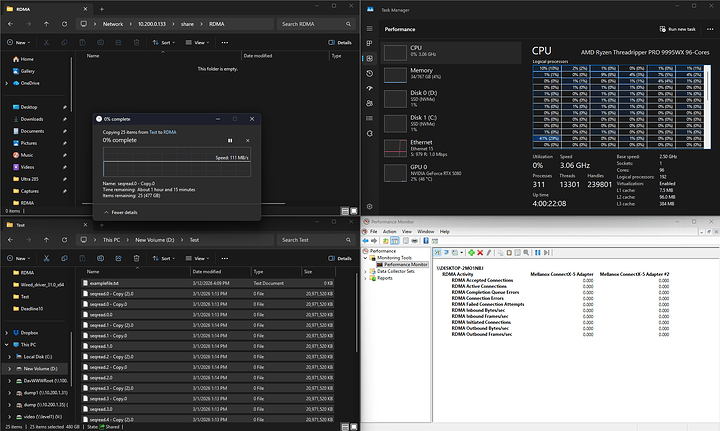This screenshot has width=720, height=431.
Task: Switch RDMA window to large thumbnails view
Action: pyautogui.click(x=354, y=211)
